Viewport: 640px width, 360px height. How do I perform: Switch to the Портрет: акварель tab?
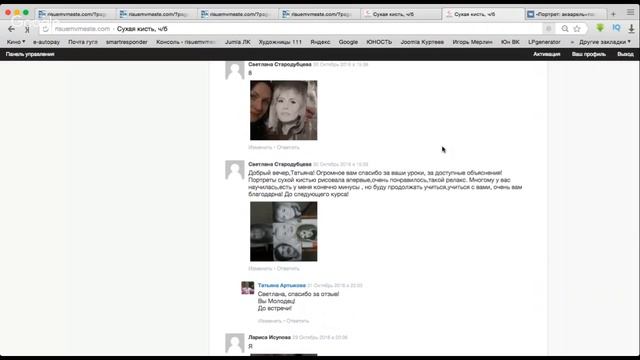pos(565,14)
